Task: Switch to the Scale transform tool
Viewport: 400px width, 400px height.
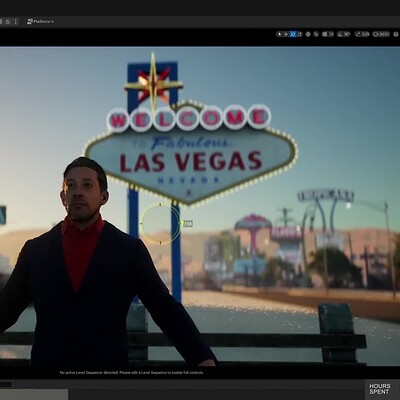Action: click(x=299, y=34)
